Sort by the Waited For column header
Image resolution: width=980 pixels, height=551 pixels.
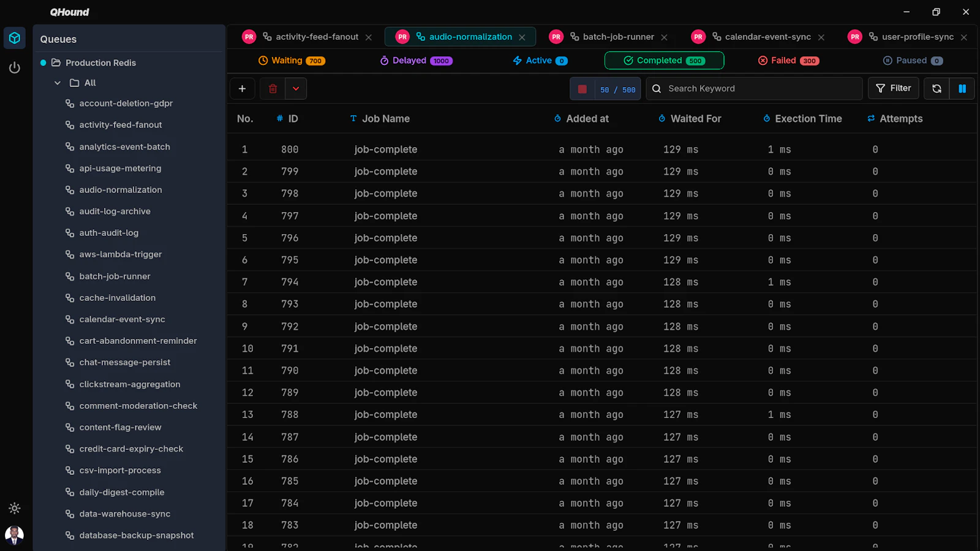click(690, 119)
